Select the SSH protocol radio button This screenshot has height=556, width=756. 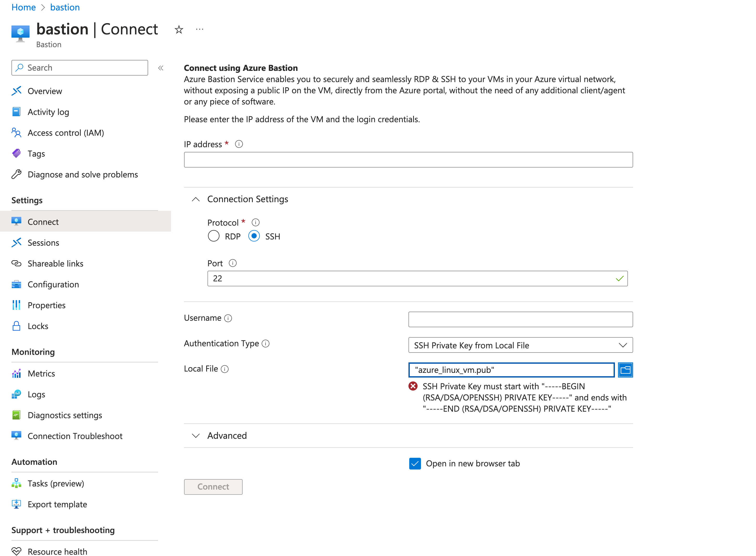(x=254, y=236)
